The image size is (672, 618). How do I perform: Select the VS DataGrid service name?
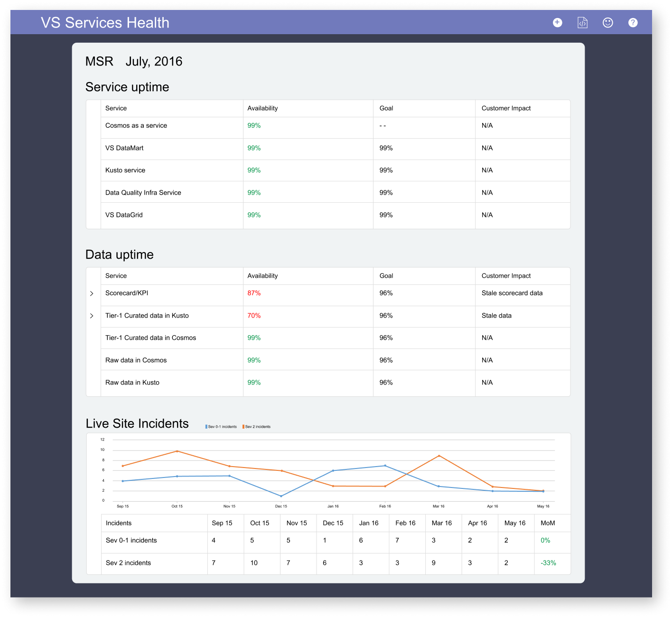(x=124, y=215)
